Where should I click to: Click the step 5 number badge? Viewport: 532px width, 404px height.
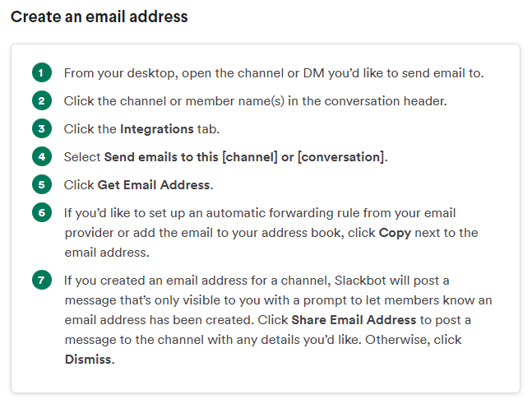tap(42, 184)
